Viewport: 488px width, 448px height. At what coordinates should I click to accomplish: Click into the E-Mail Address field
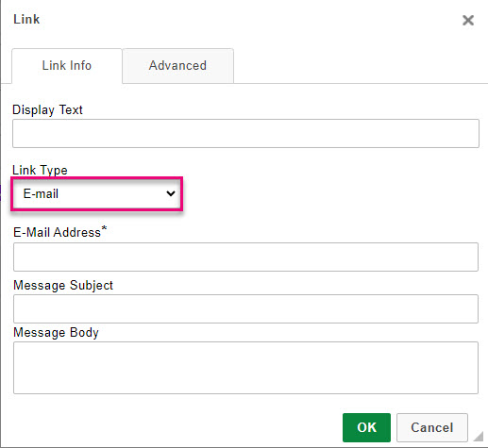(x=245, y=257)
